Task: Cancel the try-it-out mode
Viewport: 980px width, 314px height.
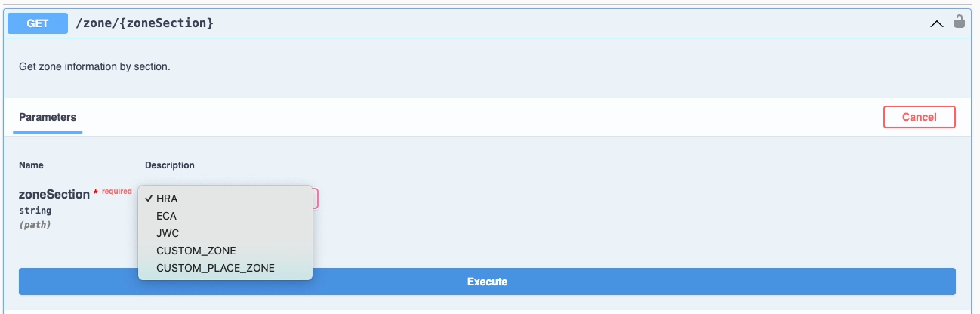Action: pos(919,117)
